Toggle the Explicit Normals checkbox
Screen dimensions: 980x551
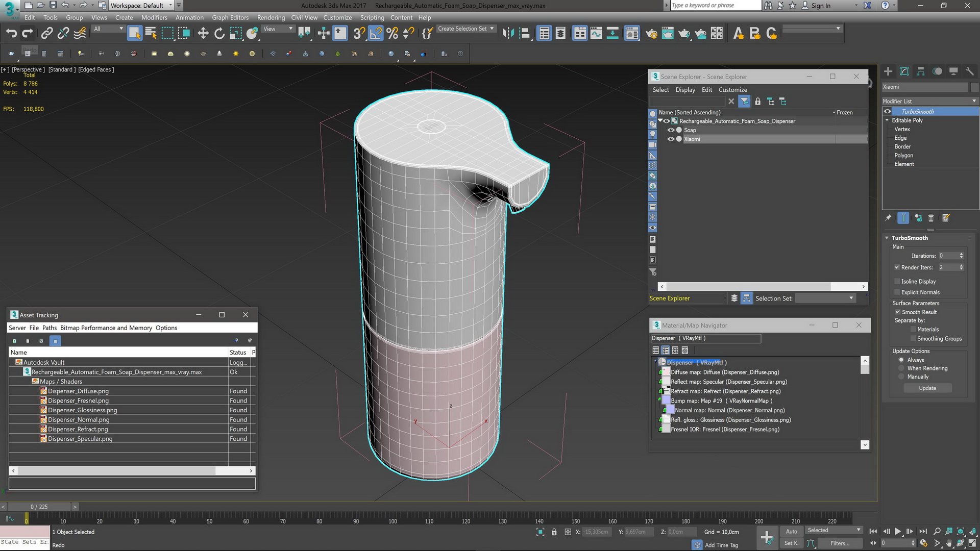(897, 292)
